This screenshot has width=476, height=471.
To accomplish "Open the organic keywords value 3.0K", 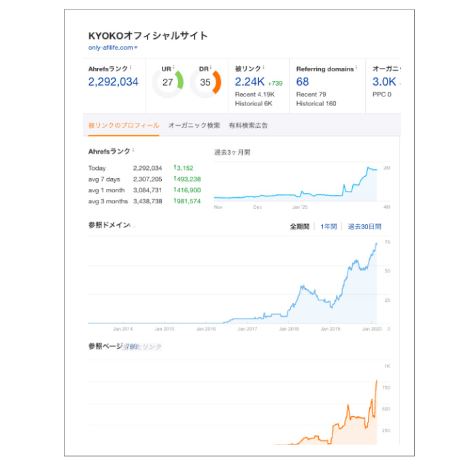I will click(x=384, y=82).
